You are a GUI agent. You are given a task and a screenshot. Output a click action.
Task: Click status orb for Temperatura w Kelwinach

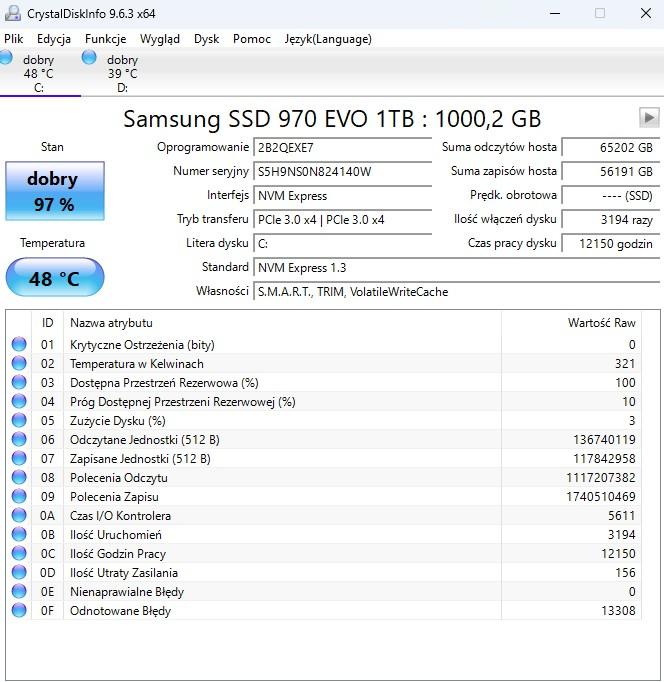[19, 364]
